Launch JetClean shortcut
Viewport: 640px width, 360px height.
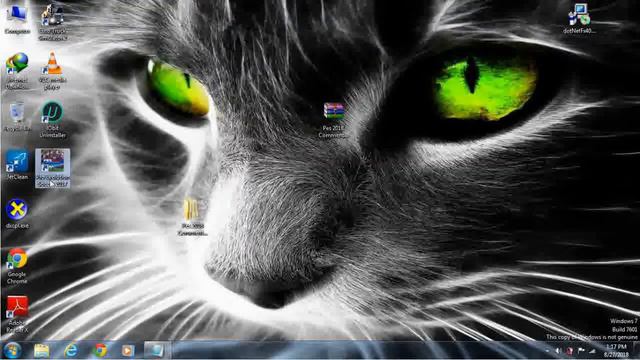click(x=17, y=165)
